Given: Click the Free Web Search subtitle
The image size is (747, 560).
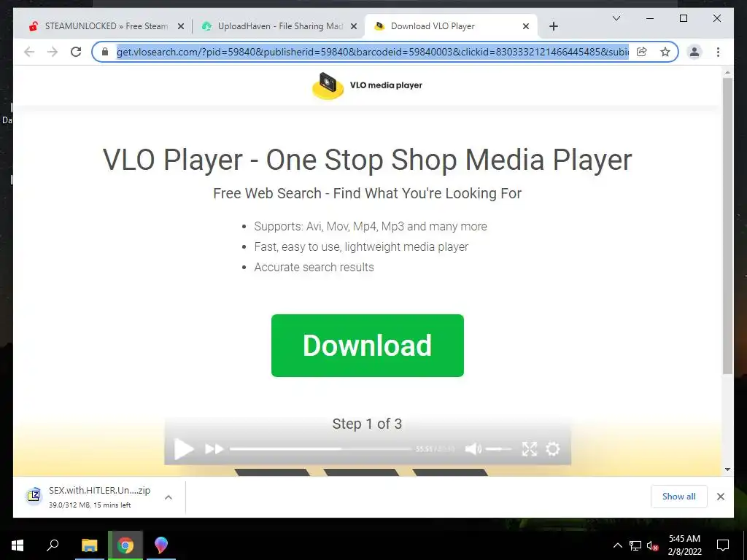Looking at the screenshot, I should coord(368,193).
